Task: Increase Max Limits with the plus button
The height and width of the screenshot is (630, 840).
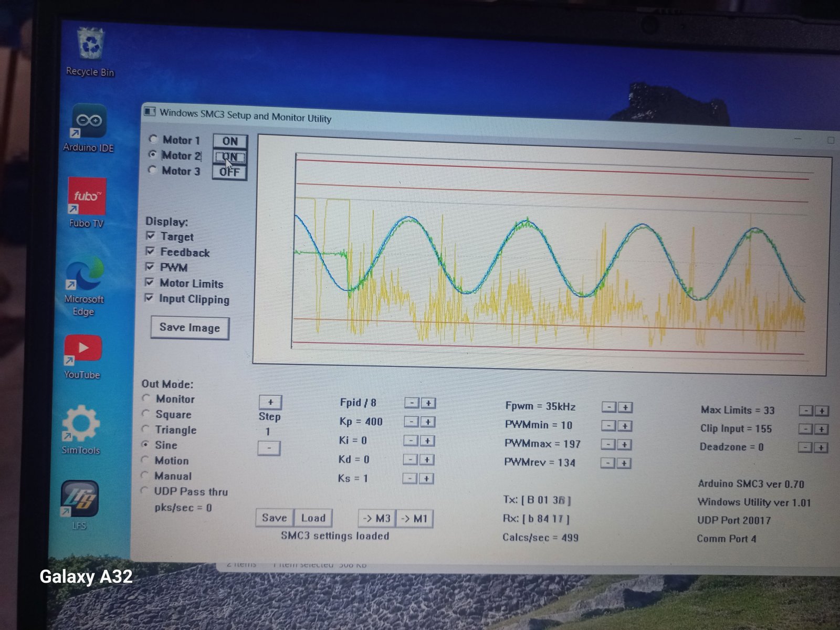Action: pyautogui.click(x=822, y=411)
